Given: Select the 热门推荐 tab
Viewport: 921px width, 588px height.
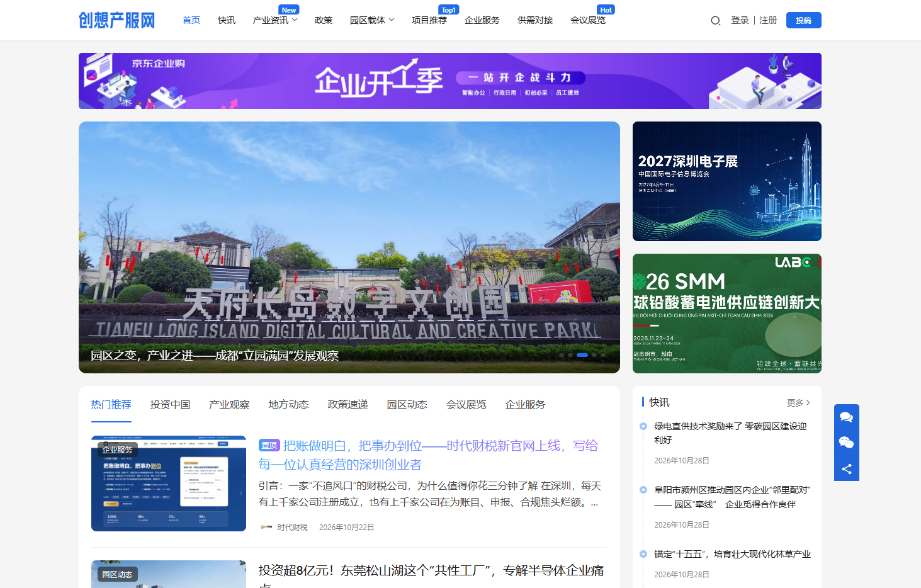Looking at the screenshot, I should click(x=111, y=404).
